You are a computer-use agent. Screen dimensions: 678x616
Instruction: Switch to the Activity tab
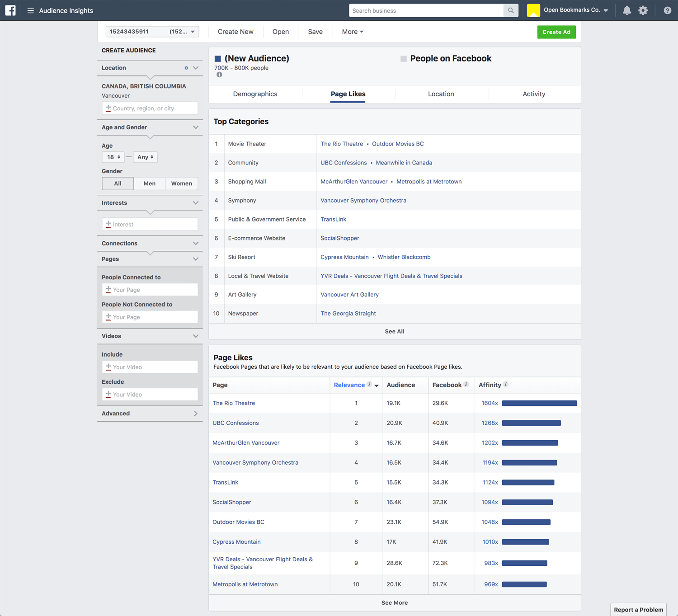click(534, 94)
